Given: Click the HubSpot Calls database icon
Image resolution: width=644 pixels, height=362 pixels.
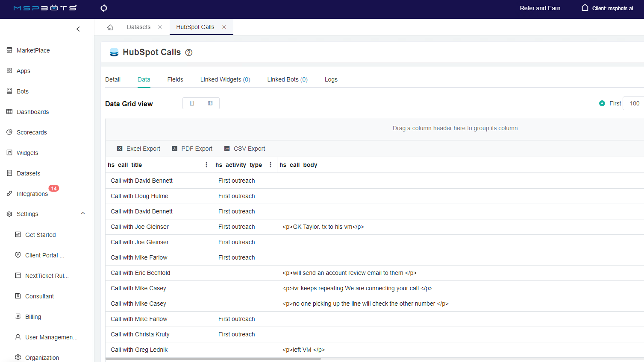Looking at the screenshot, I should pyautogui.click(x=114, y=52).
